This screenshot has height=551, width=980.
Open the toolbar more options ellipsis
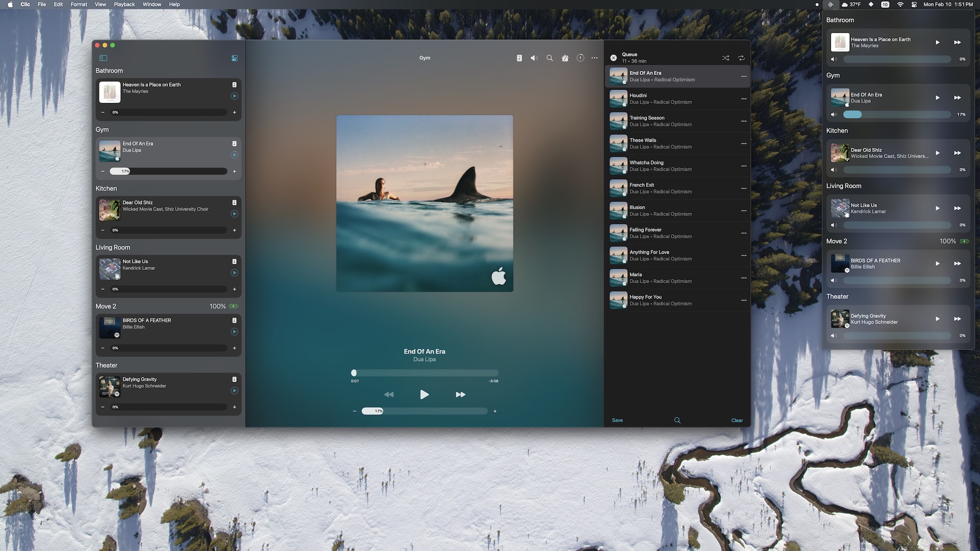point(595,58)
